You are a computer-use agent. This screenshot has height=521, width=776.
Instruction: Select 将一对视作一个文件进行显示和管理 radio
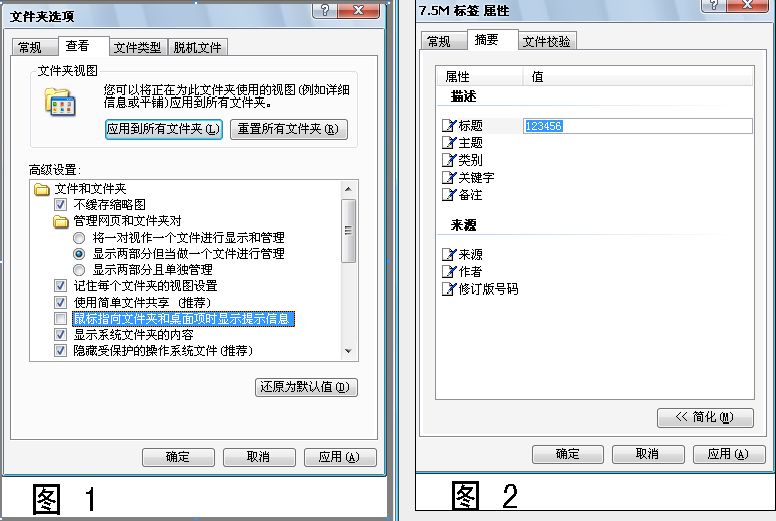[x=79, y=238]
